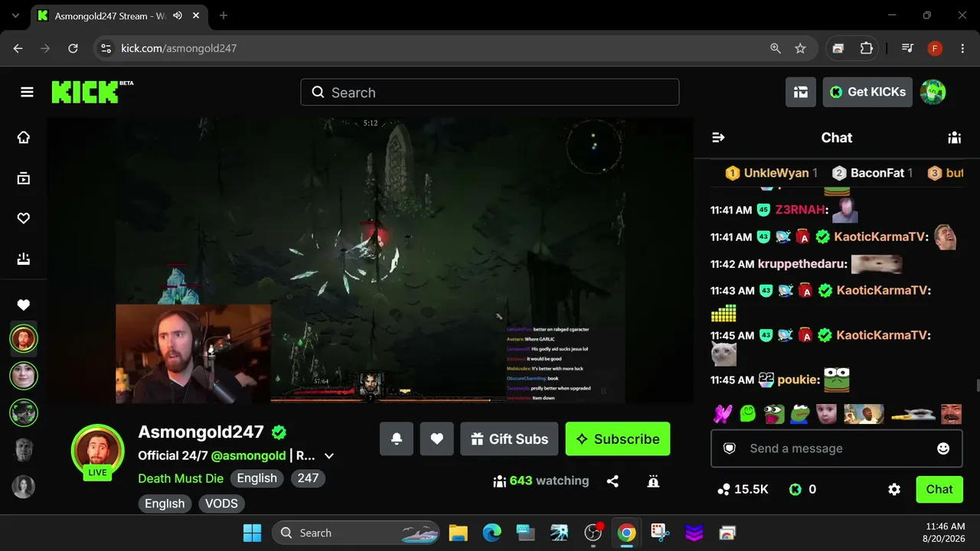Open the dashboard icon beside Get KICKs
The width and height of the screenshot is (980, 551).
coord(801,92)
